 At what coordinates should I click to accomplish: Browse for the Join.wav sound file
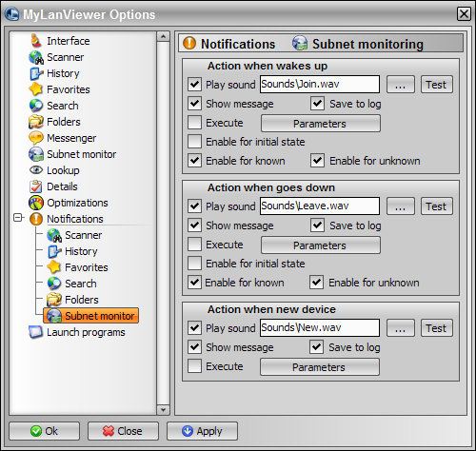point(401,85)
